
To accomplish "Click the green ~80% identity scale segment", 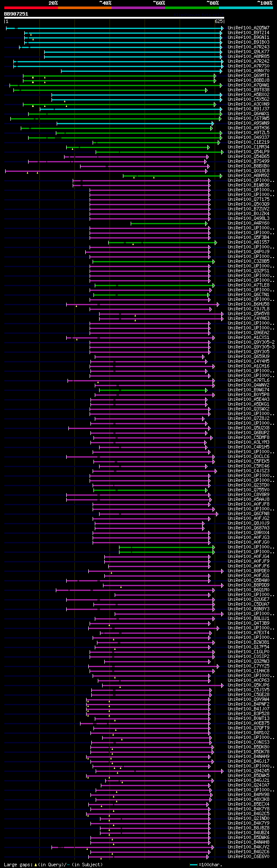I will point(192,7).
